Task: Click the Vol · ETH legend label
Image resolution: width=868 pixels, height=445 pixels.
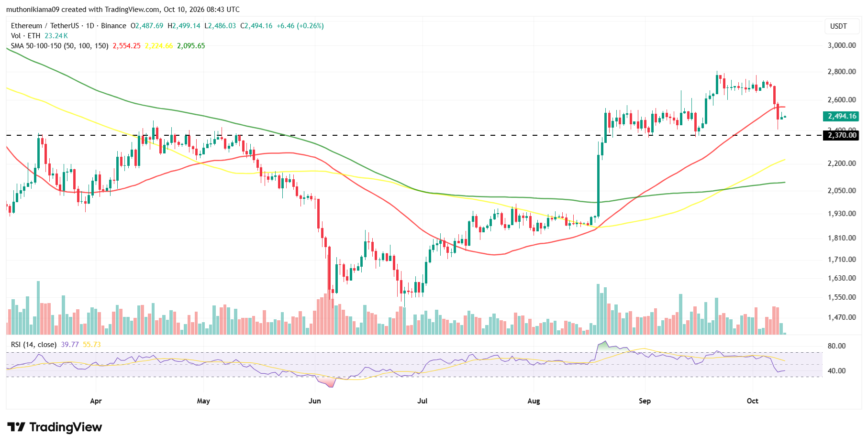Action: pyautogui.click(x=26, y=36)
